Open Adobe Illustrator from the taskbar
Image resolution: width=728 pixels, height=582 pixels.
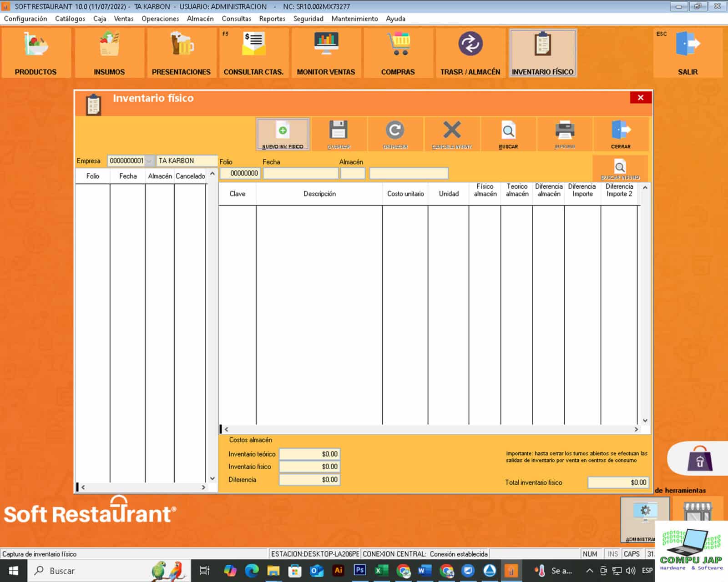pos(338,570)
